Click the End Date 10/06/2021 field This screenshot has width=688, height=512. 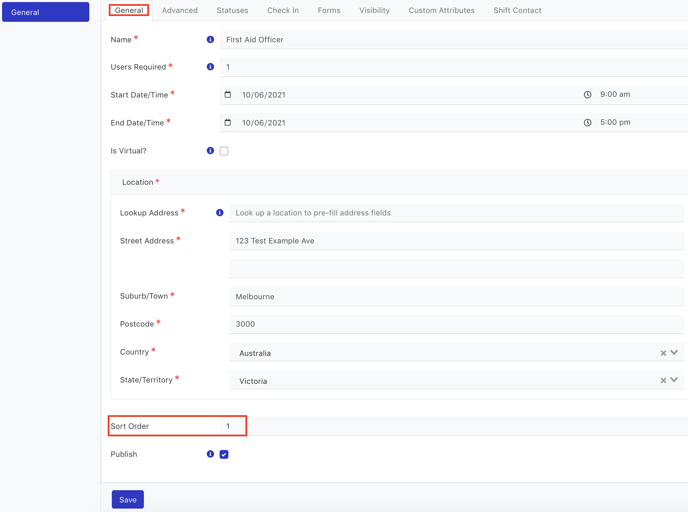point(404,122)
